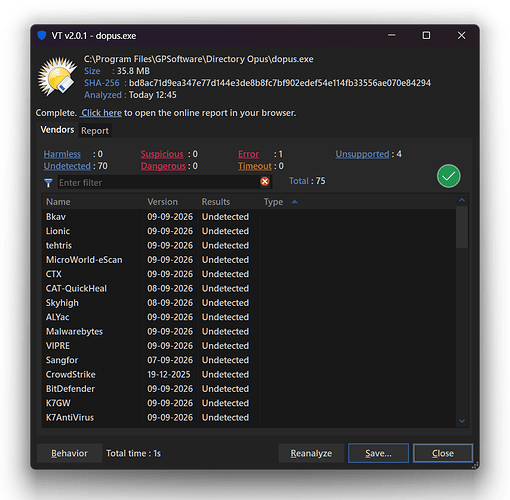
Task: Select the tehtris vendor row
Action: (249, 245)
